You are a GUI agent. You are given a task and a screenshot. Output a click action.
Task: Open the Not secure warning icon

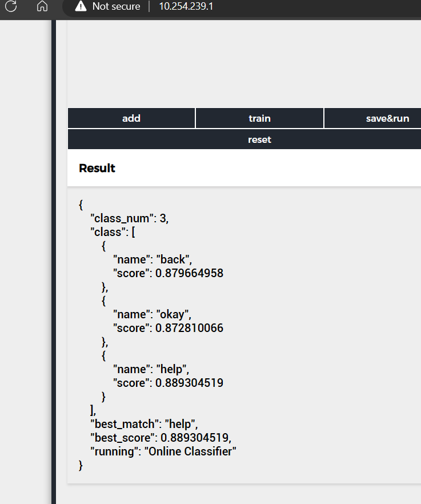pos(81,6)
